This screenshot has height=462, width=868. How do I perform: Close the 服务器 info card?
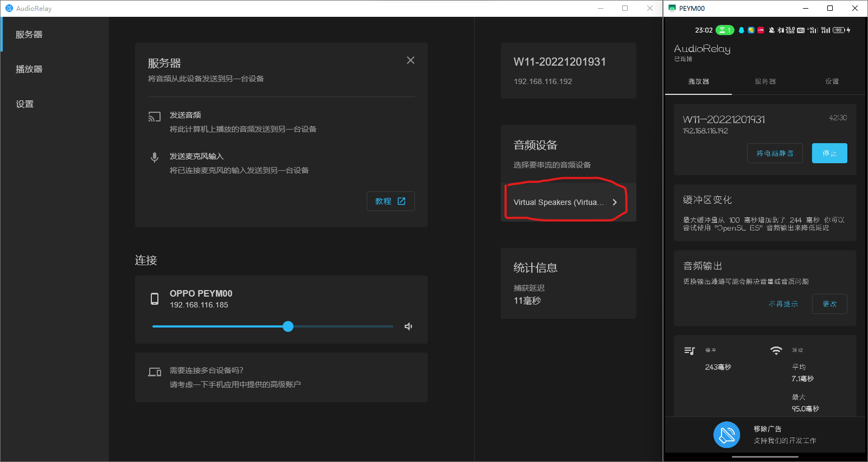tap(411, 60)
